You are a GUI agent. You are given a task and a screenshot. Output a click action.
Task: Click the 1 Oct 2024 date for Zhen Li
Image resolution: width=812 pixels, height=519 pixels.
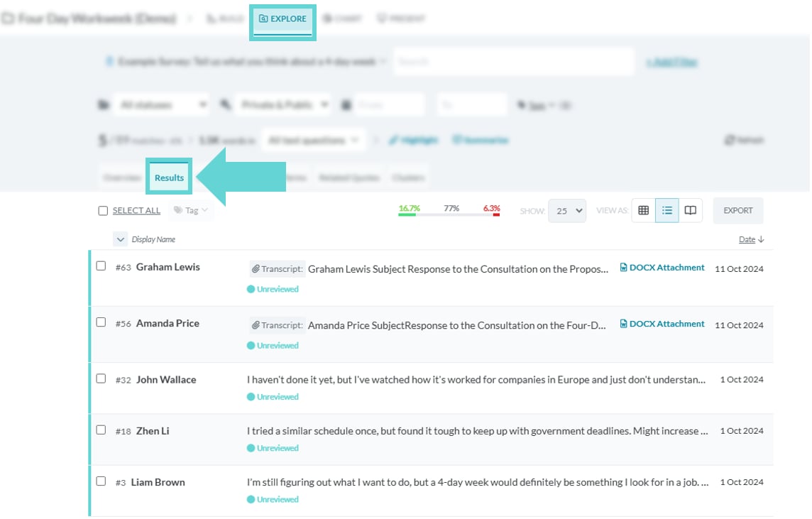[x=742, y=431]
